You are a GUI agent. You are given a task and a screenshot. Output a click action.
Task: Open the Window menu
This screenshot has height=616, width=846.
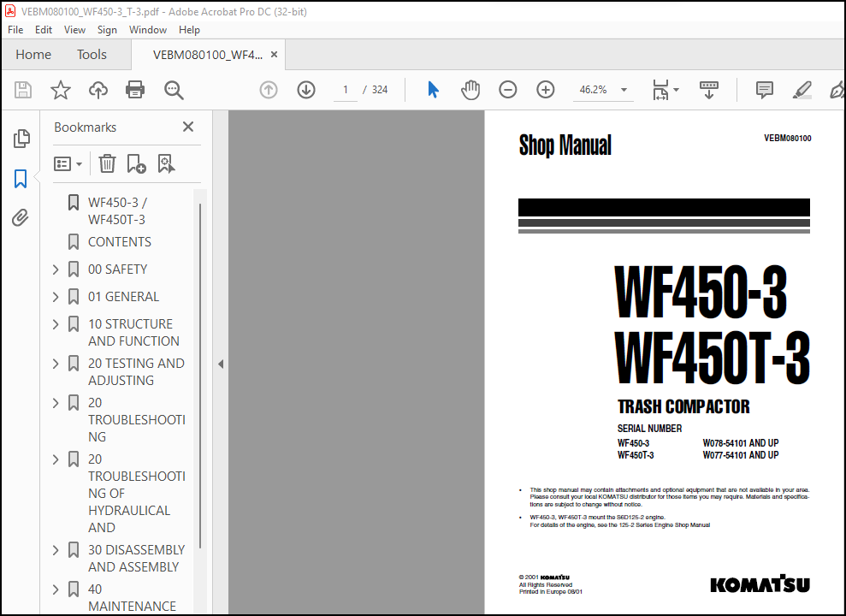[x=147, y=30]
